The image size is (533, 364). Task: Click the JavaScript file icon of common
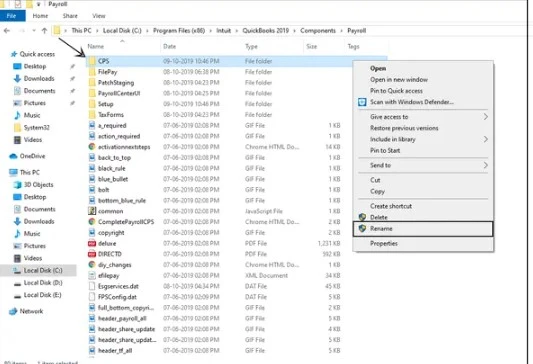point(92,211)
